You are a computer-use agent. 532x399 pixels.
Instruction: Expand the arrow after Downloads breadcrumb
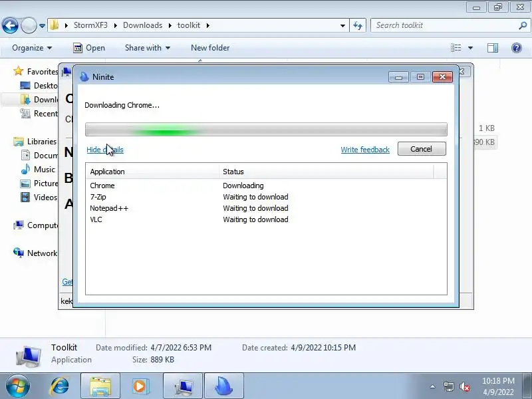point(170,25)
